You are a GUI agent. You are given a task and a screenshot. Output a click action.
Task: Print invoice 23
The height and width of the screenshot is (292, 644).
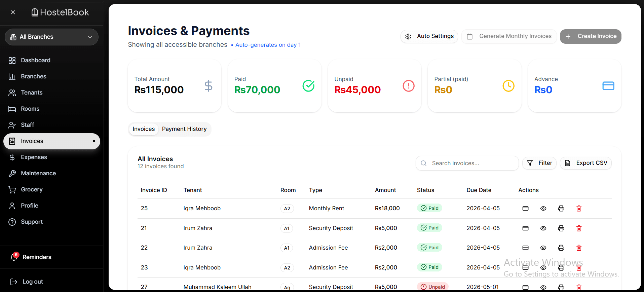pyautogui.click(x=561, y=268)
